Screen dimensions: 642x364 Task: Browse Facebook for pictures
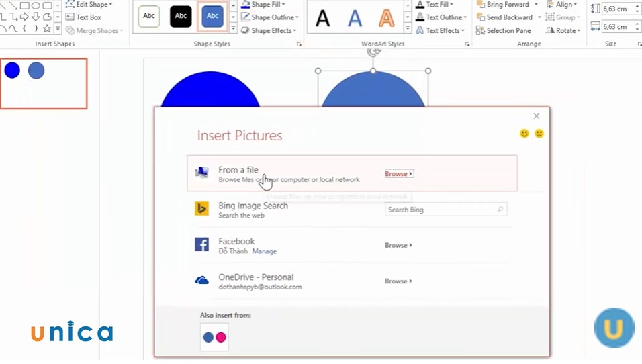pyautogui.click(x=398, y=246)
